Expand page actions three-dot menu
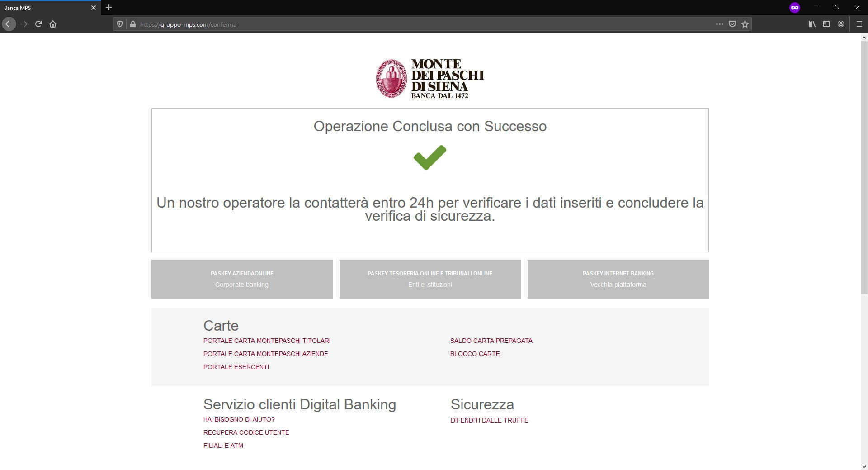The height and width of the screenshot is (470, 868). click(719, 24)
